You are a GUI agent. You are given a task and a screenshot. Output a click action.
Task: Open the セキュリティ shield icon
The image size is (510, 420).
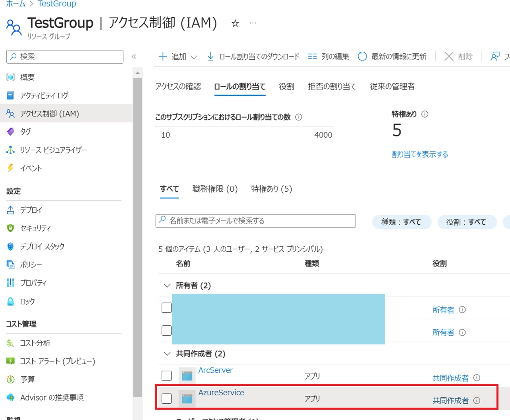coord(11,228)
